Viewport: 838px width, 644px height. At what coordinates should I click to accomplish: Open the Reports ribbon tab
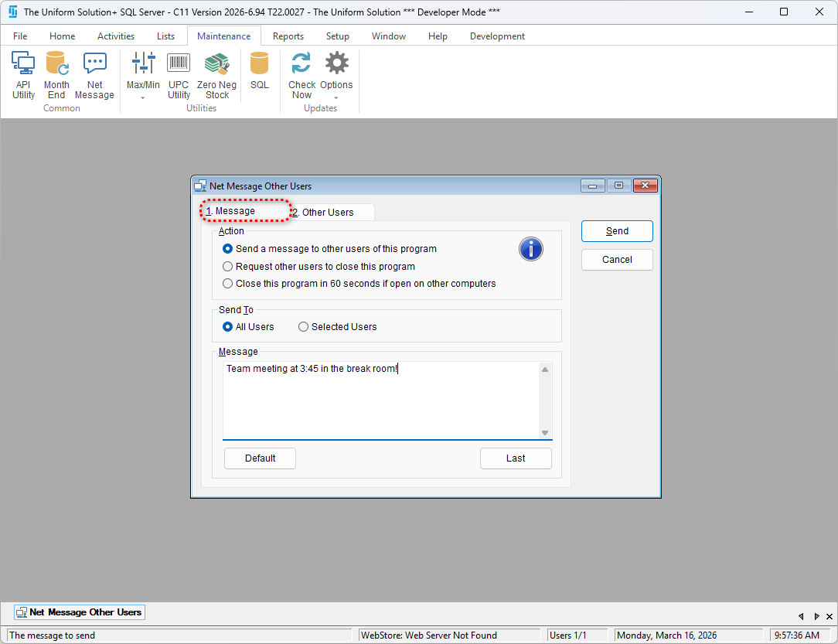(288, 36)
